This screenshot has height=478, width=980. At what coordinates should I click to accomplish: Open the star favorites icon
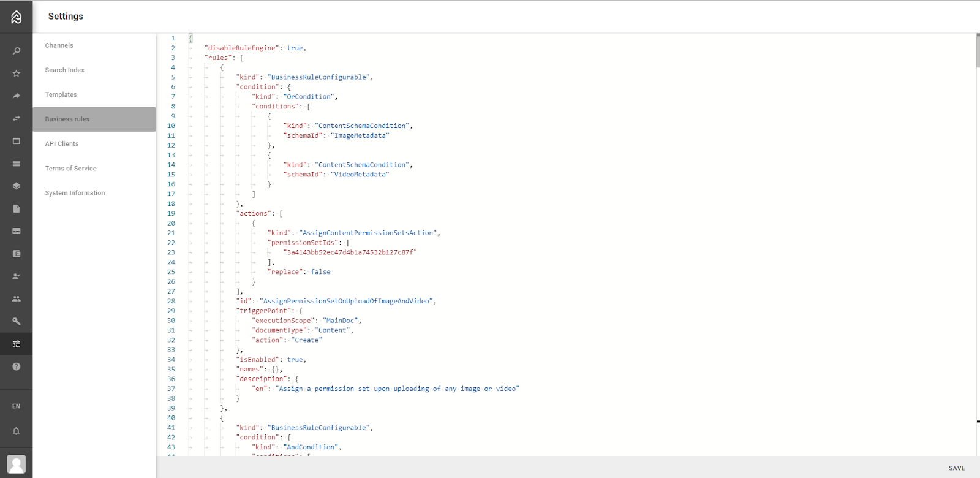point(16,74)
